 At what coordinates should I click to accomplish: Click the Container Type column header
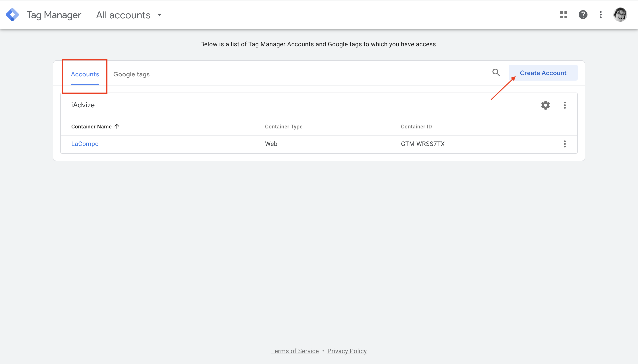point(284,126)
